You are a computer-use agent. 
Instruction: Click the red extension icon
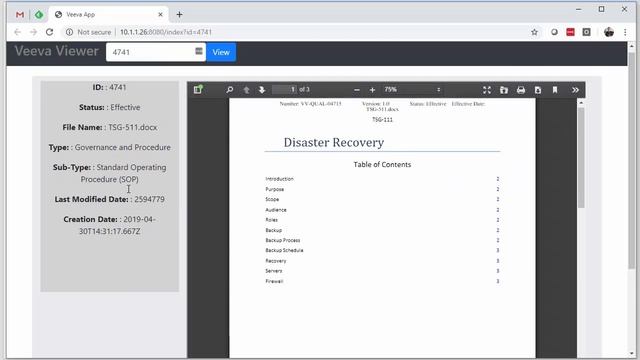tap(570, 32)
